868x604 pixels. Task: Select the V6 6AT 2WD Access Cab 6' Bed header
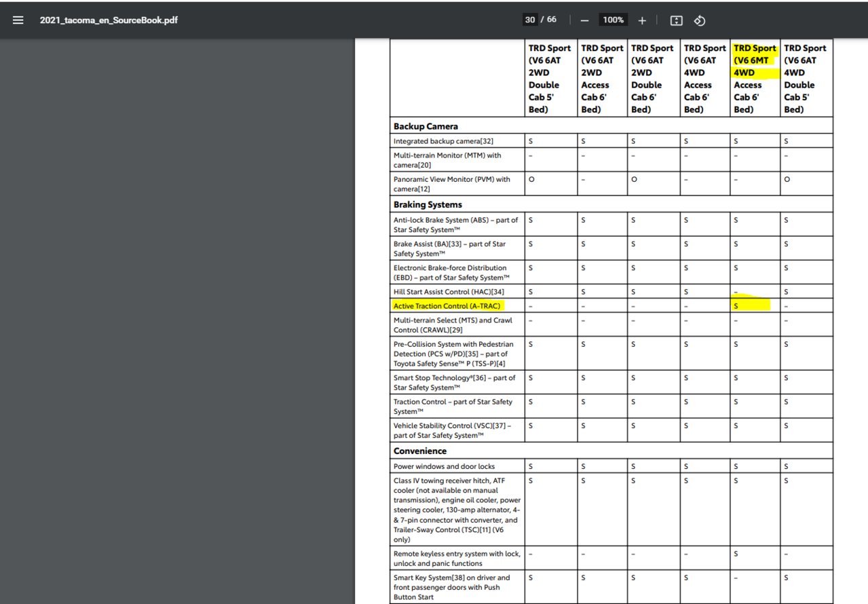(601, 79)
